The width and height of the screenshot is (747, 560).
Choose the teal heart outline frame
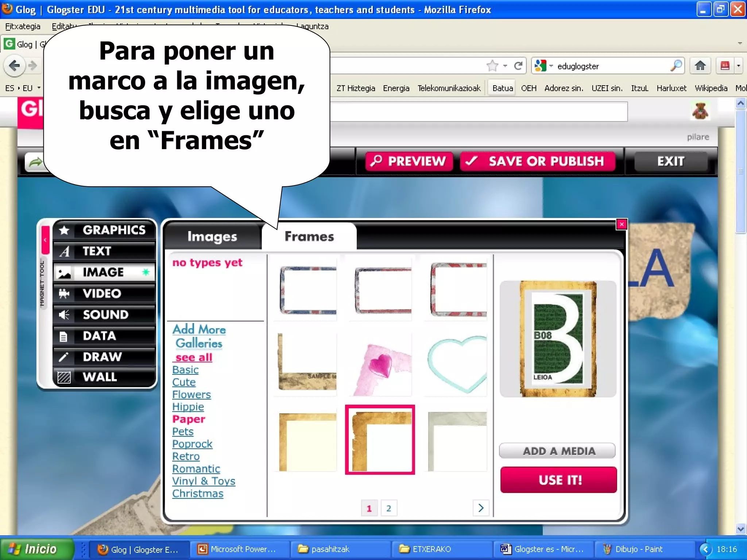456,365
